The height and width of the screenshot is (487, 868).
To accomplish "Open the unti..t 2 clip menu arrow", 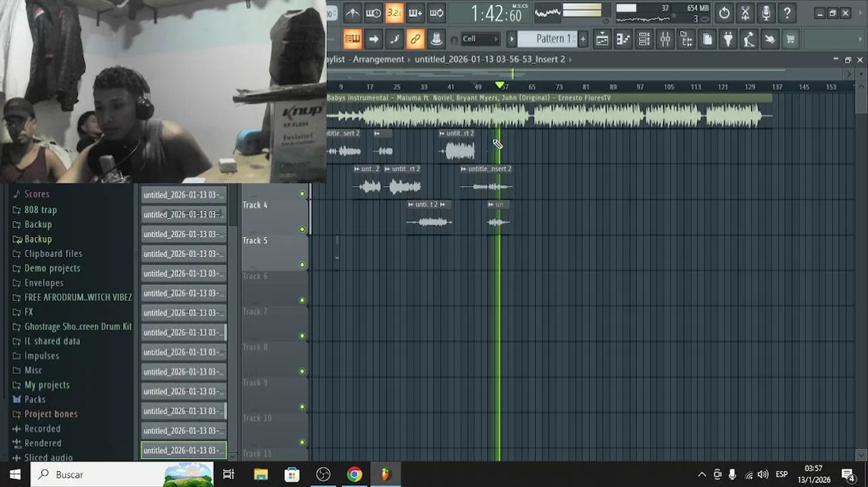I will click(x=411, y=204).
